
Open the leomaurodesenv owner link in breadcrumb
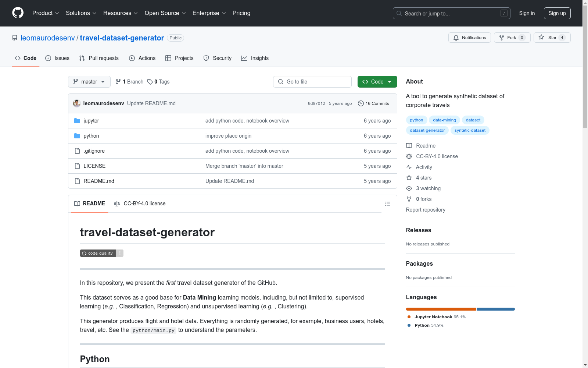click(48, 38)
